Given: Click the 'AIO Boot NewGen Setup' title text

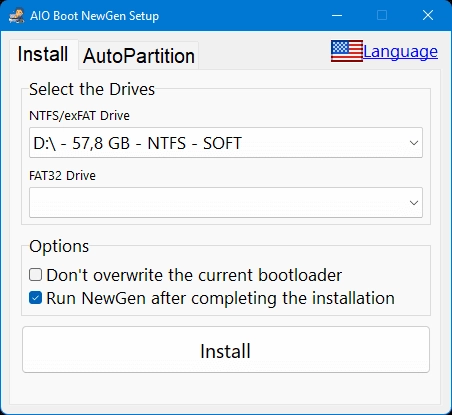Looking at the screenshot, I should click(x=94, y=16).
